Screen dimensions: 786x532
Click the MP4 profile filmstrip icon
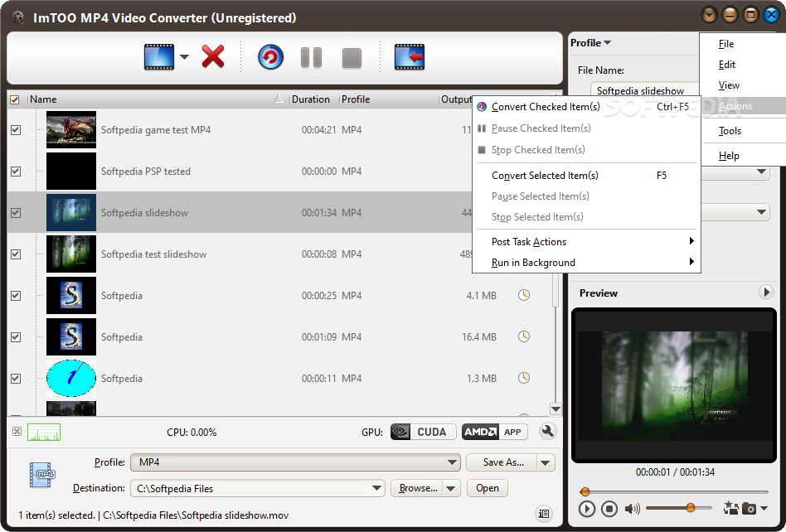(x=42, y=474)
